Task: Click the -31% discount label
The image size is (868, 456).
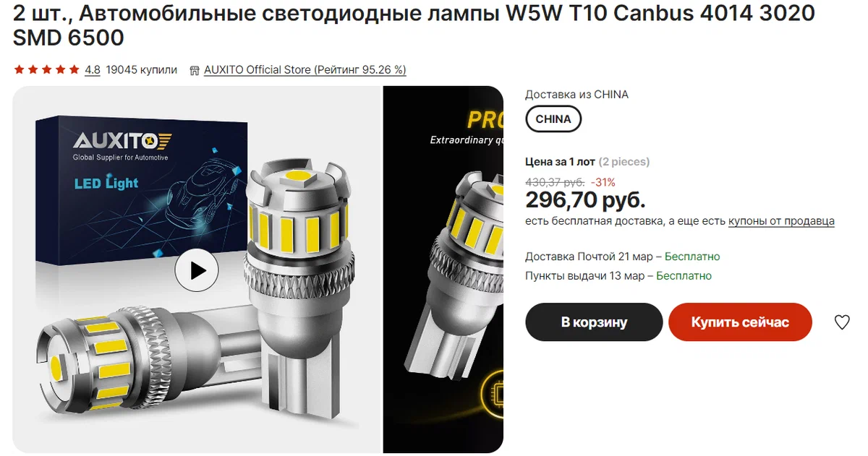Action: click(x=603, y=182)
